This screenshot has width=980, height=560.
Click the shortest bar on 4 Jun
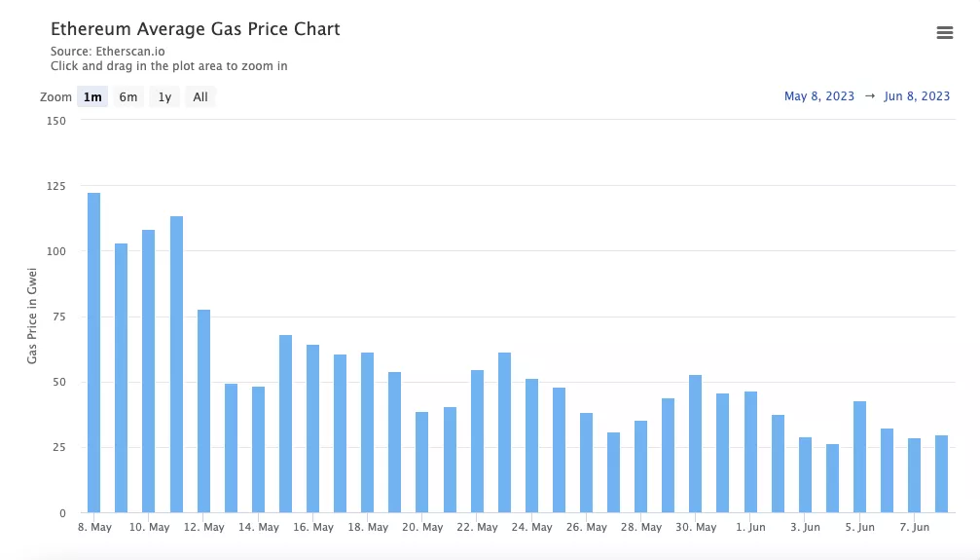click(x=832, y=478)
